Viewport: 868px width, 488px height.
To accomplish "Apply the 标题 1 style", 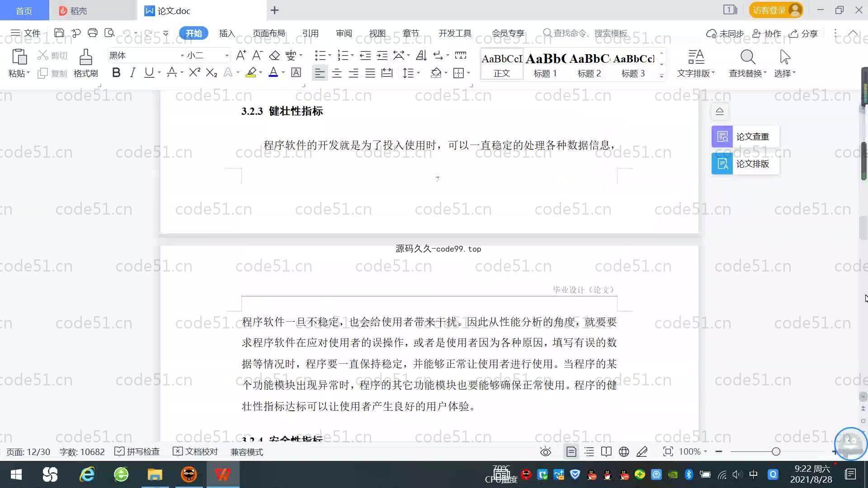I will (x=545, y=65).
